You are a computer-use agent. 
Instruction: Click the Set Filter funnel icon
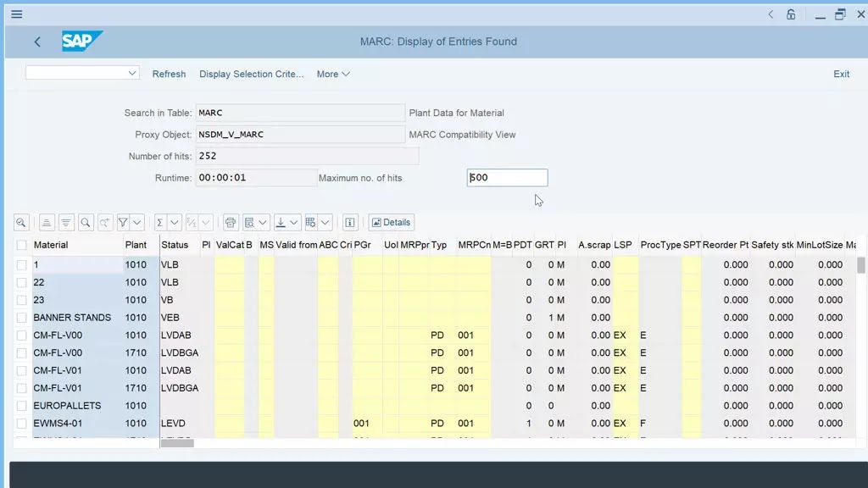click(x=123, y=223)
